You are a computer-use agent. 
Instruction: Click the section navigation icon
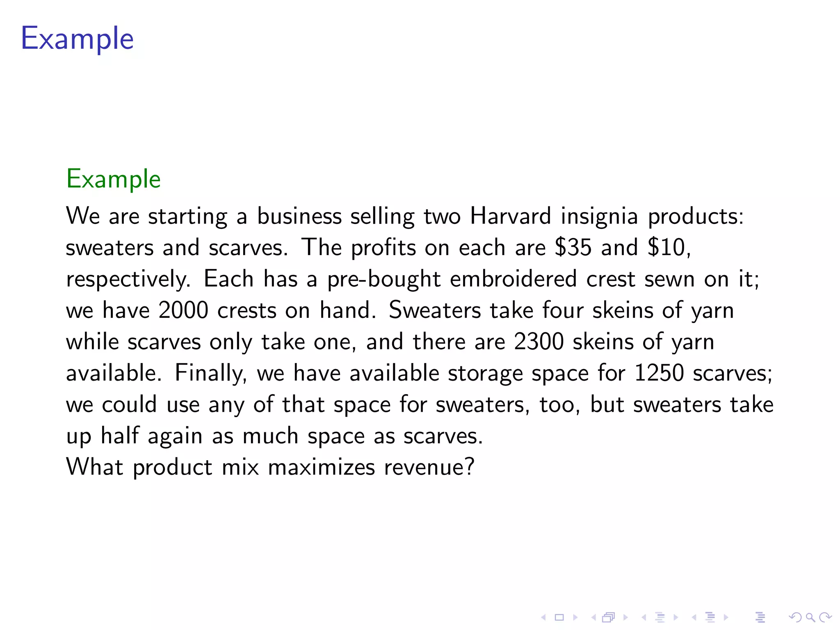point(710,617)
